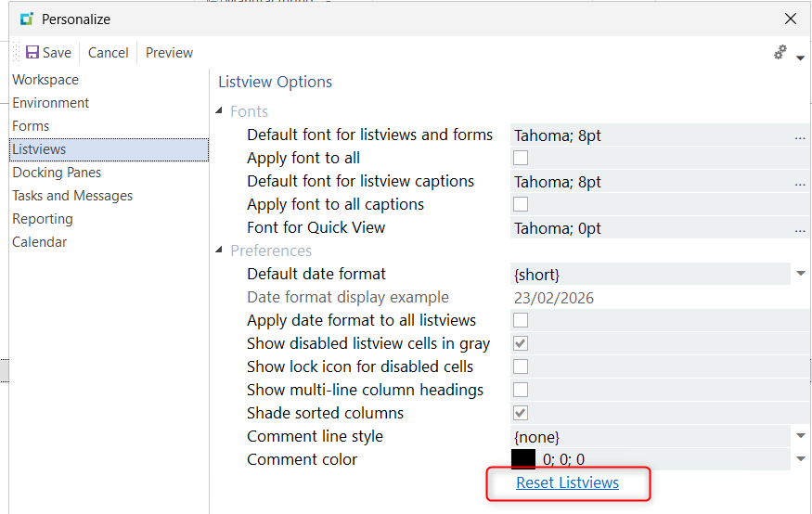Toggle Show lock icon for disabled cells
This screenshot has width=812, height=514.
pyautogui.click(x=521, y=367)
